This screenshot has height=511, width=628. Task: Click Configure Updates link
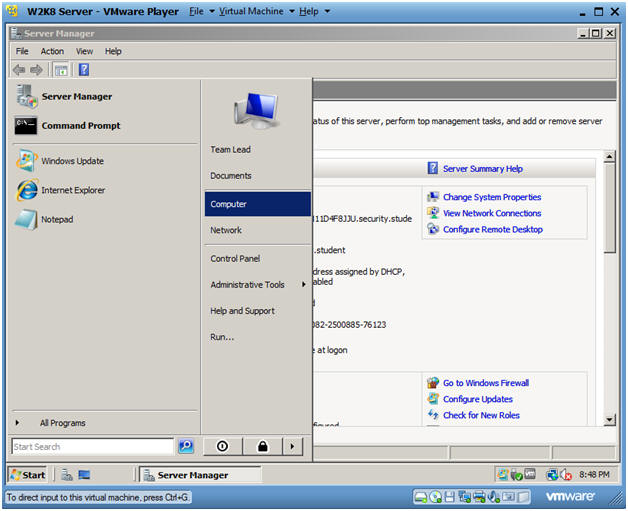click(478, 399)
